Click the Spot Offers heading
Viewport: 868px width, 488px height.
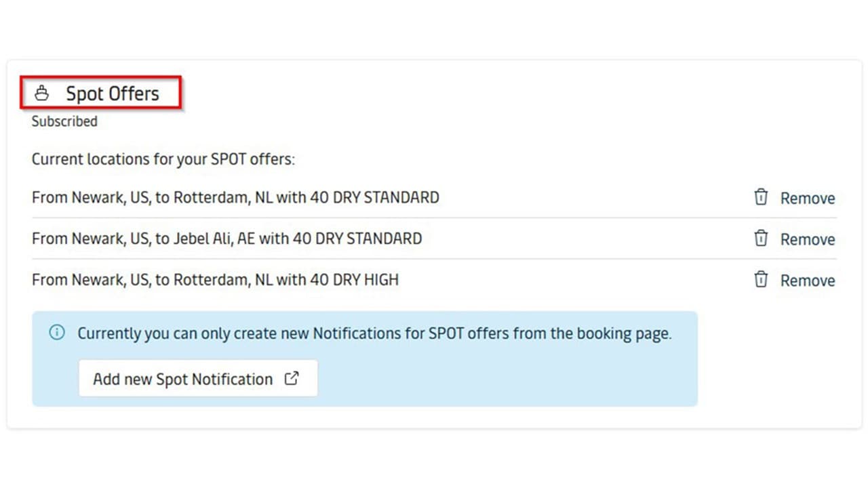tap(112, 94)
